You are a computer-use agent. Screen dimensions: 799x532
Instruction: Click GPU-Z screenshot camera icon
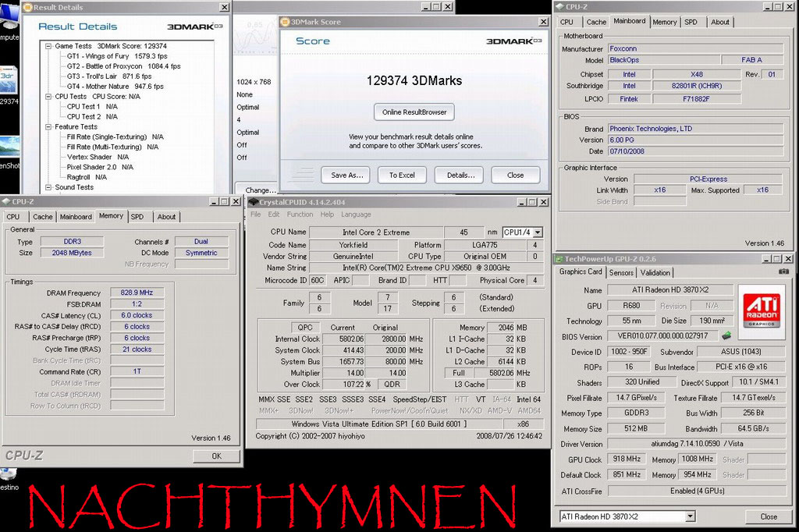(x=783, y=271)
